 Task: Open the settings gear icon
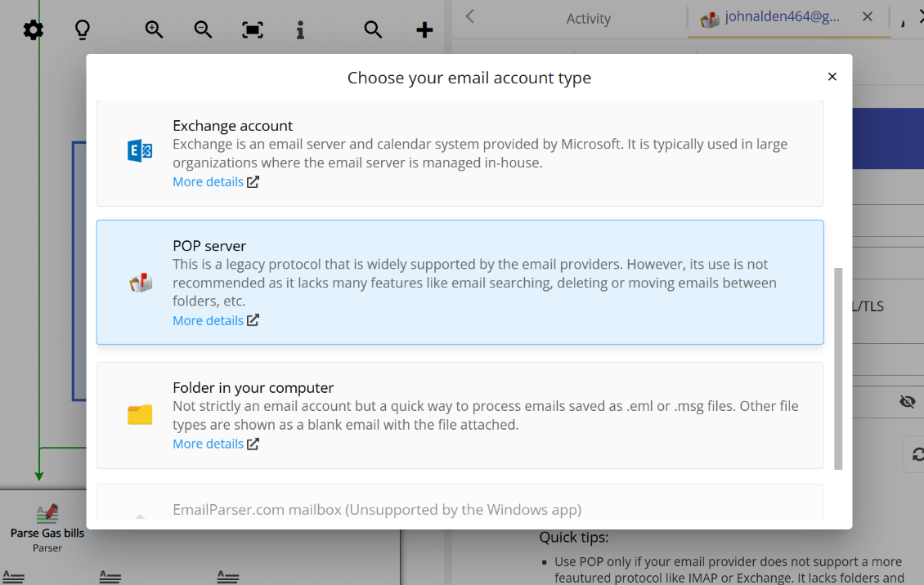33,29
